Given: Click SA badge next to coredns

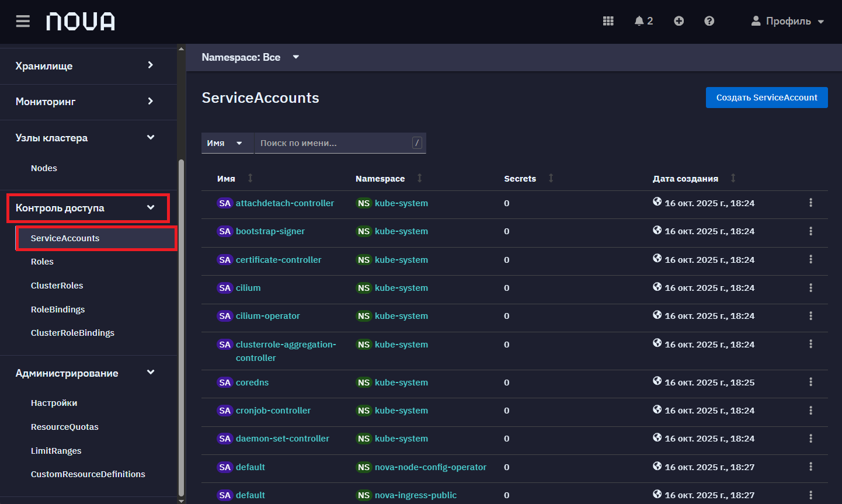Looking at the screenshot, I should coord(225,383).
